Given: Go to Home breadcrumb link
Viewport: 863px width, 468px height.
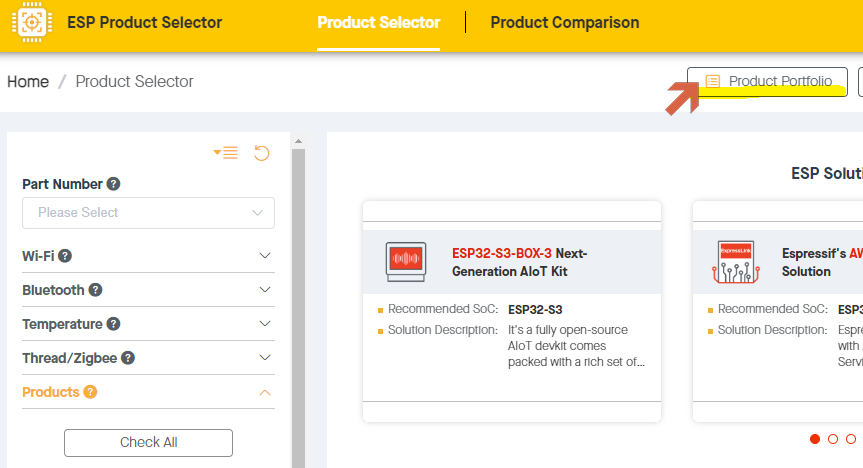Looking at the screenshot, I should coord(28,81).
